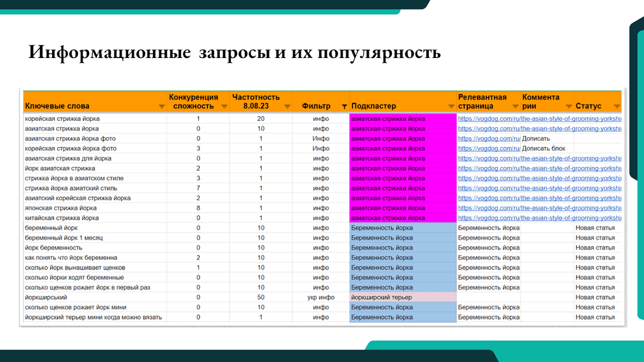Select competition value 8 in японская стрижка йорка row

(x=198, y=208)
